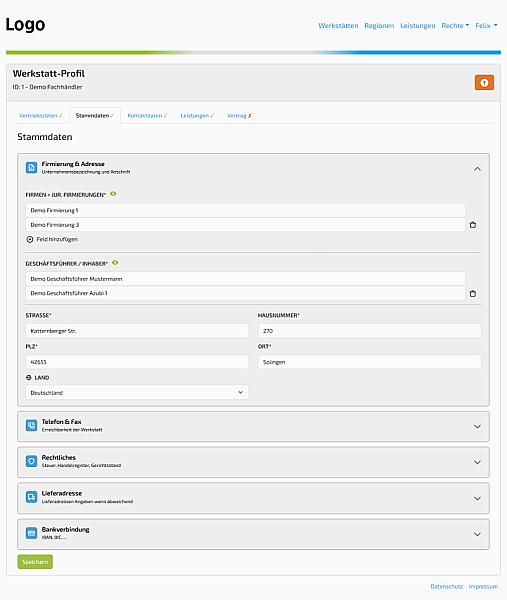Viewport: 507px width, 600px height.
Task: Collapse the Firmierung & Adresse section
Action: tap(477, 169)
